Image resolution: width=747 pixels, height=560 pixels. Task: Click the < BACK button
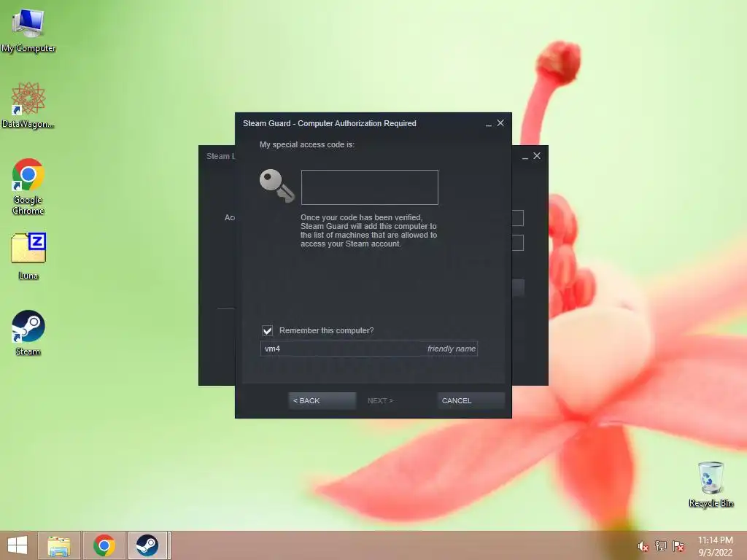click(322, 400)
